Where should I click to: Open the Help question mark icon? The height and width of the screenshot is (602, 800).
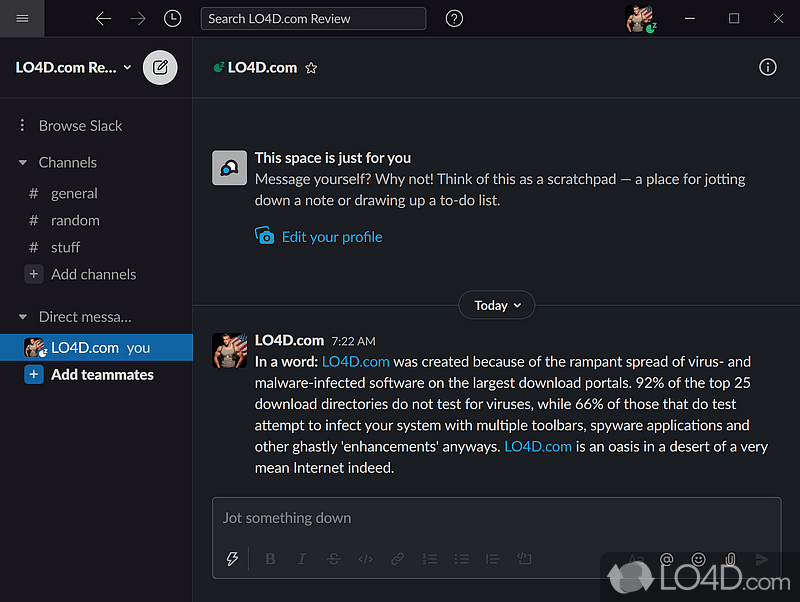[x=454, y=19]
